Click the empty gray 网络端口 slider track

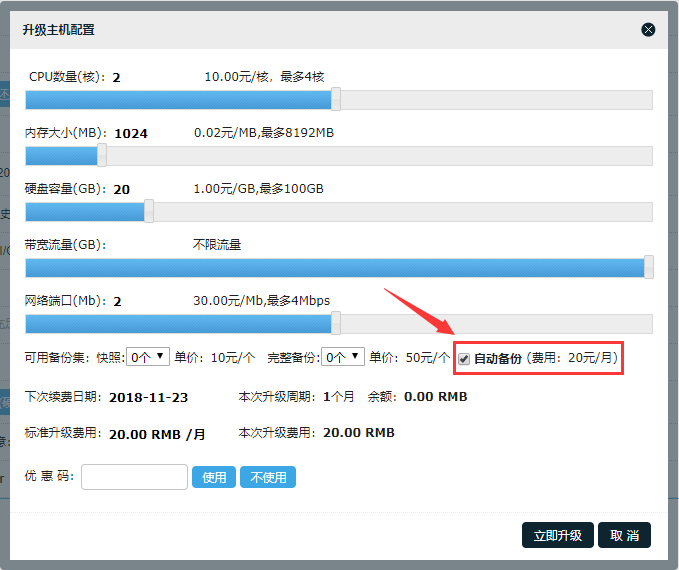[495, 324]
